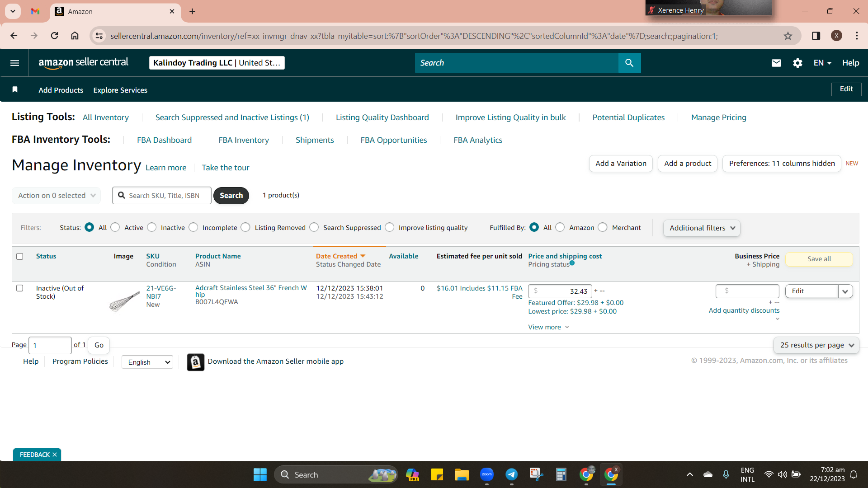Open the Kalindoy Trading LLC account switcher
The image size is (868, 488).
coord(217,63)
